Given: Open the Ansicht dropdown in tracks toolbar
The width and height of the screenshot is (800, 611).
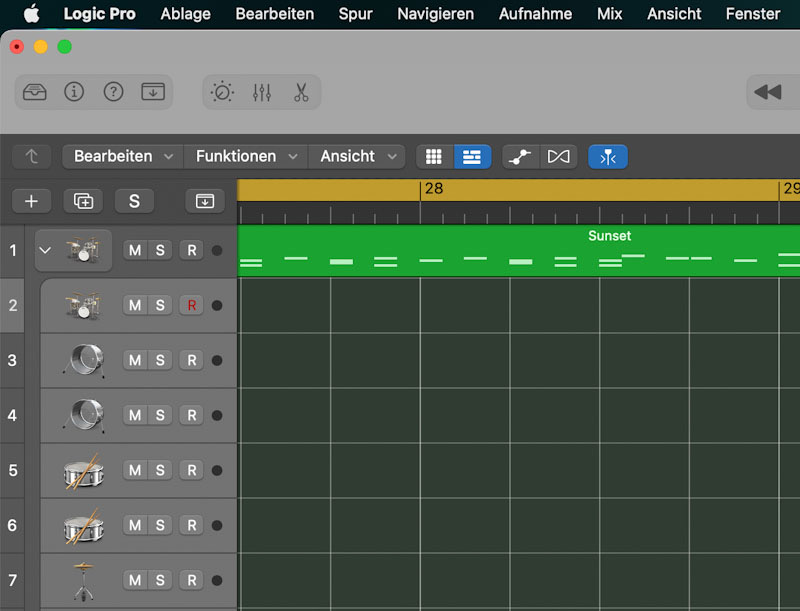Looking at the screenshot, I should coord(357,157).
